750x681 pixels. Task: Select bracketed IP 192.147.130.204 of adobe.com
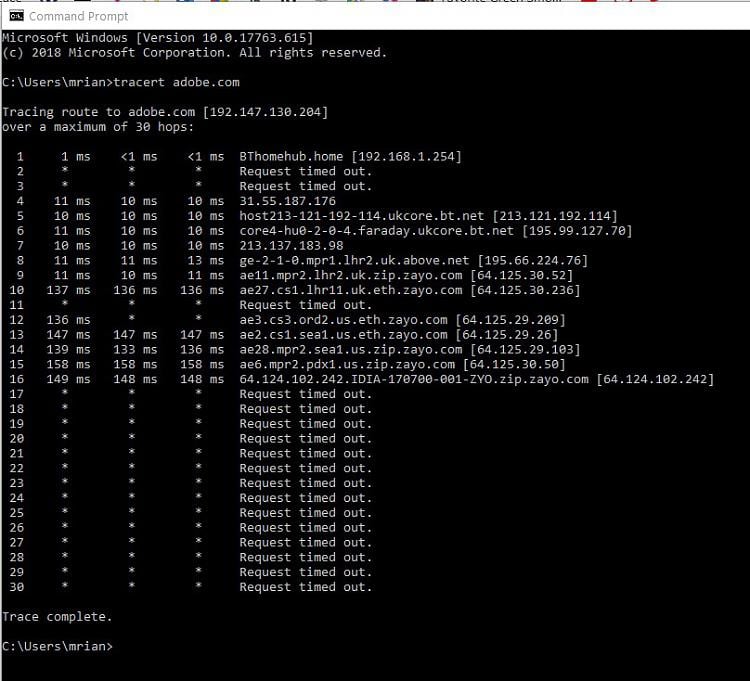[x=265, y=112]
